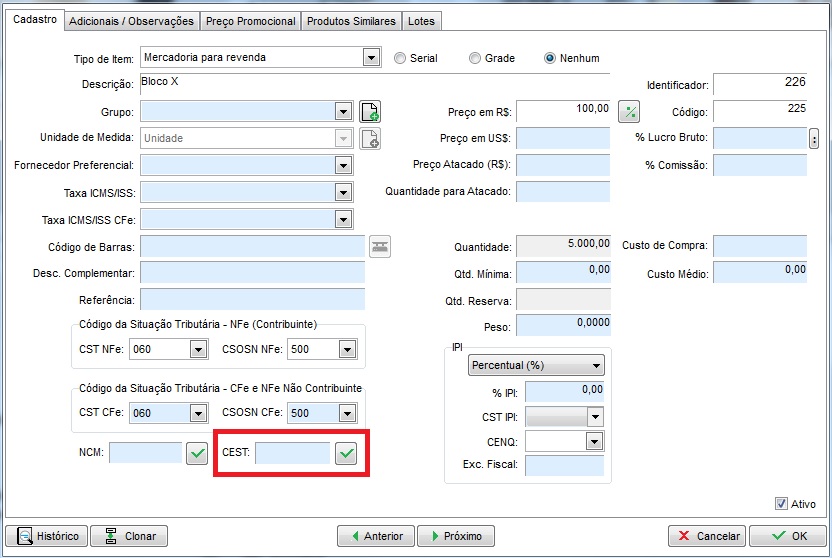Expand the Tipo de Item dropdown

coord(372,58)
